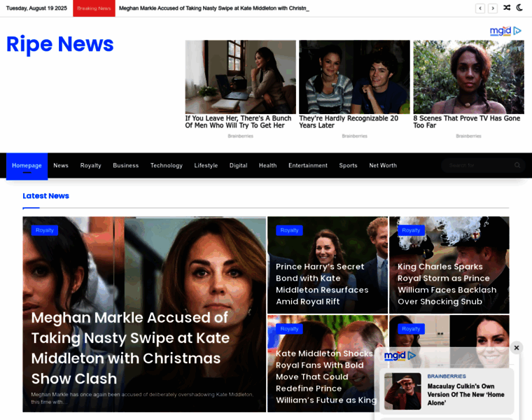The height and width of the screenshot is (420, 532).
Task: Open the Meghan Markle breaking news ticker headline
Action: pos(213,8)
